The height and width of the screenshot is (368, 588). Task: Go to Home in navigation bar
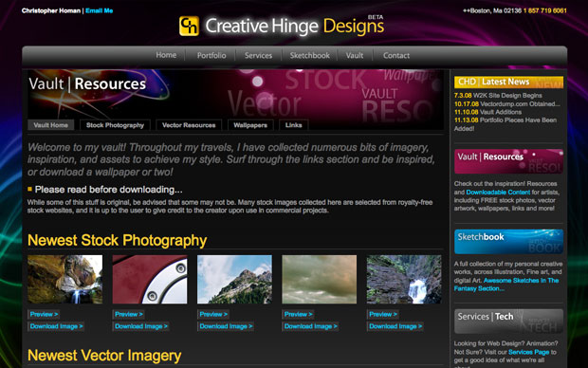166,55
